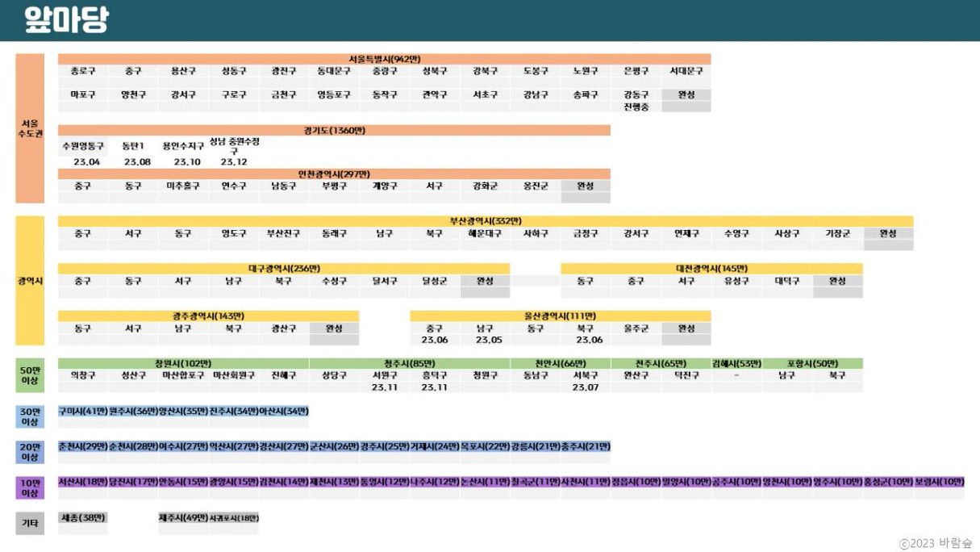This screenshot has width=980, height=552.
Task: Select the 23.04 date value
Action: [x=85, y=162]
